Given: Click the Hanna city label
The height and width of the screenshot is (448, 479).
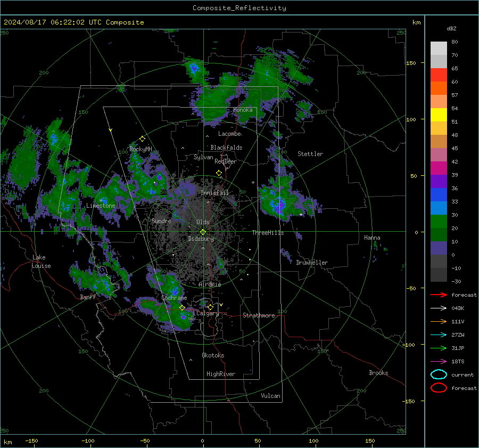Looking at the screenshot, I should [x=372, y=238].
